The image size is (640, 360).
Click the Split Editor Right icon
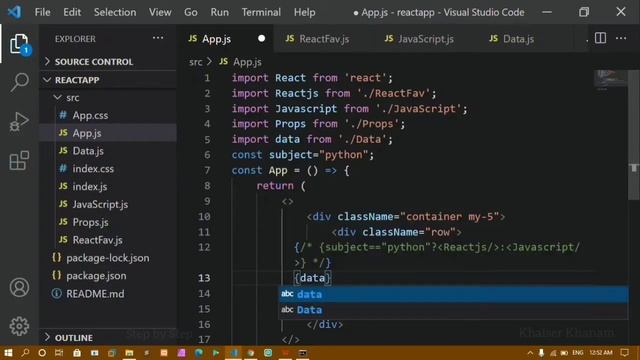click(x=600, y=38)
